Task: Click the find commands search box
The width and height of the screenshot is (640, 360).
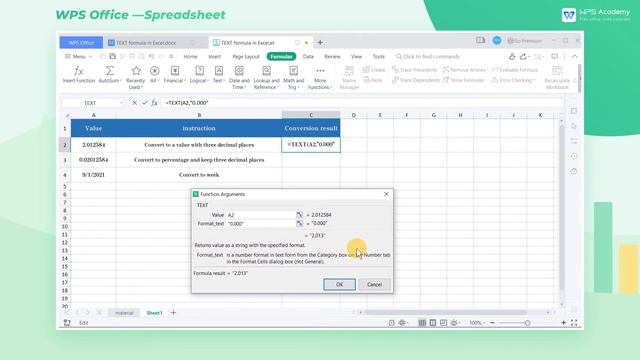Action: pyautogui.click(x=427, y=56)
